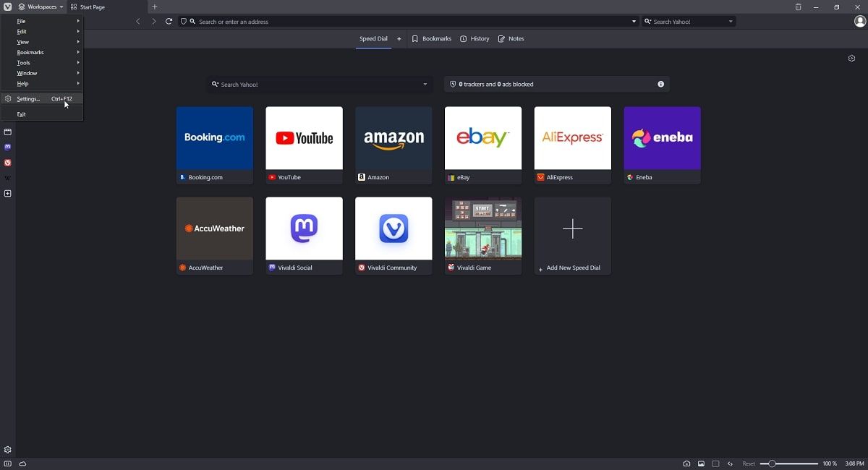Expand the View submenu
The image size is (868, 470).
tap(42, 42)
